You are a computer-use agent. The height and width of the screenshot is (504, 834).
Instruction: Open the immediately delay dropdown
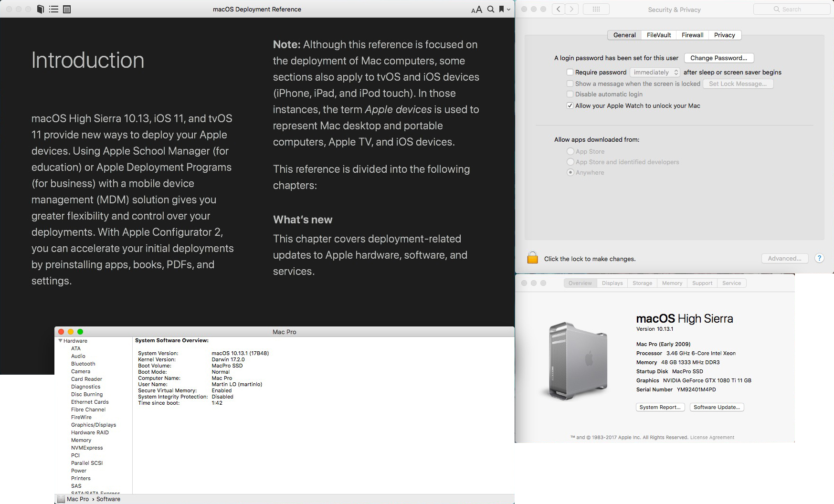655,72
